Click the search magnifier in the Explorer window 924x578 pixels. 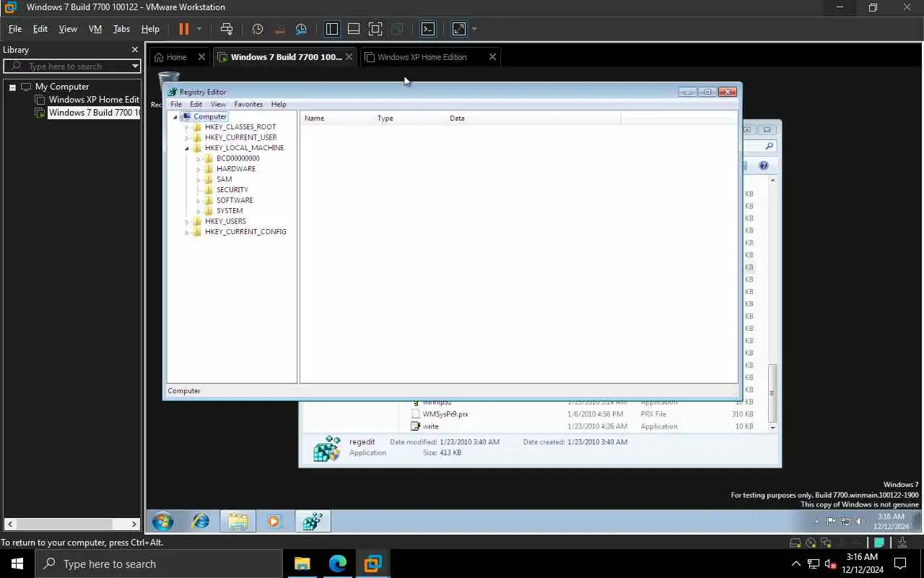click(x=769, y=146)
